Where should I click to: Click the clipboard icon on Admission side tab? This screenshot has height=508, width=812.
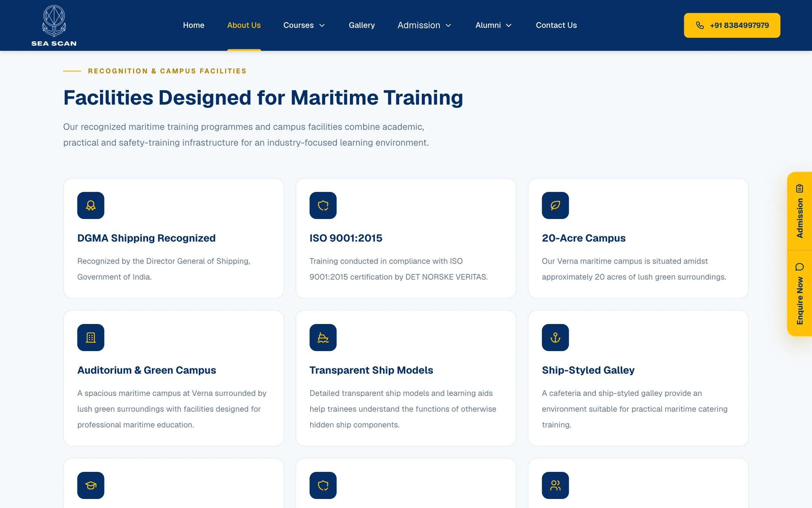pos(800,188)
